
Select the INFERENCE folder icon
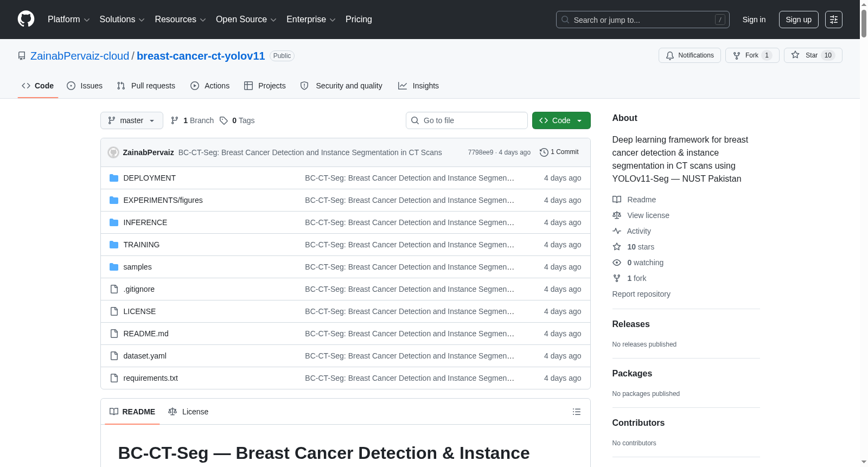click(x=114, y=222)
